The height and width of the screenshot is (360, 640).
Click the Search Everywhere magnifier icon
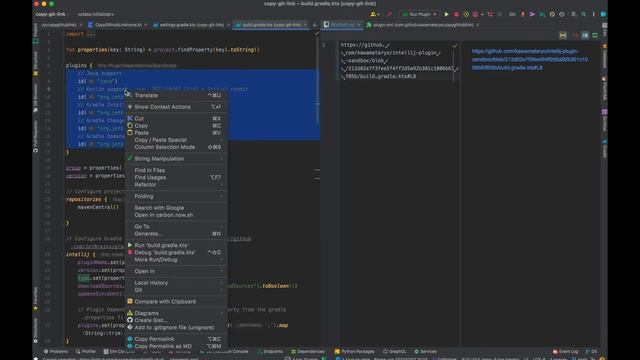(x=584, y=14)
